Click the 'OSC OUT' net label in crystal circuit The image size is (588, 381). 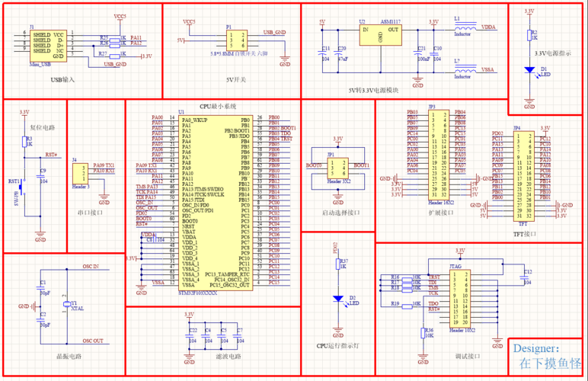(93, 341)
